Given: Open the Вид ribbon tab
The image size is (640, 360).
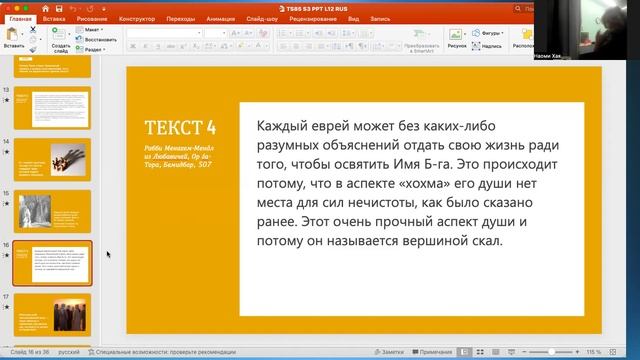Looking at the screenshot, I should click(x=353, y=19).
